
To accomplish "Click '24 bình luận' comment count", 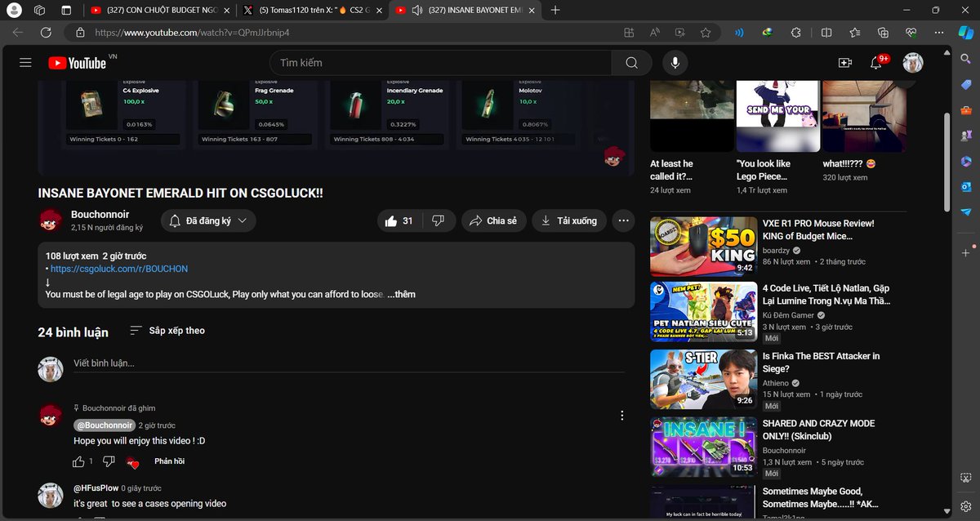I will (x=73, y=332).
